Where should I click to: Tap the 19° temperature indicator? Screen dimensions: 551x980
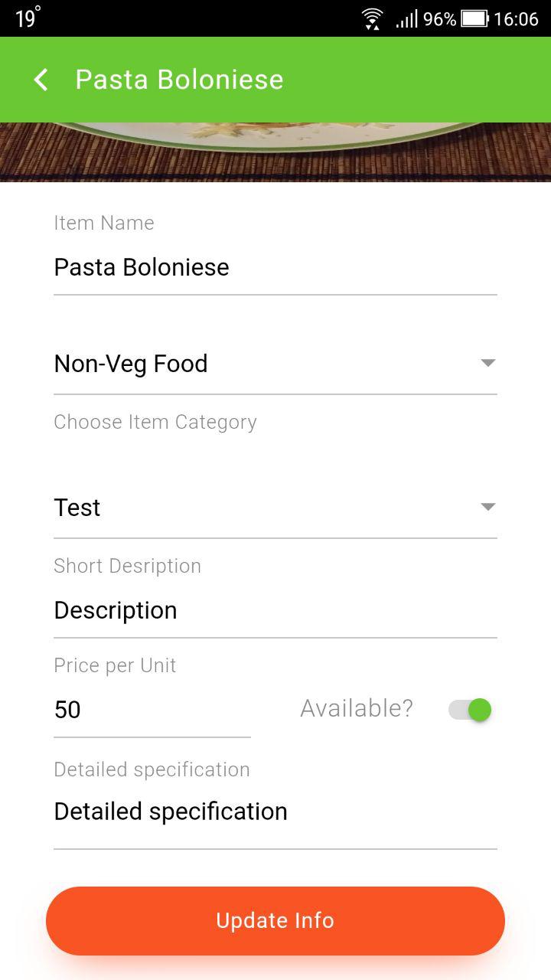tap(28, 18)
